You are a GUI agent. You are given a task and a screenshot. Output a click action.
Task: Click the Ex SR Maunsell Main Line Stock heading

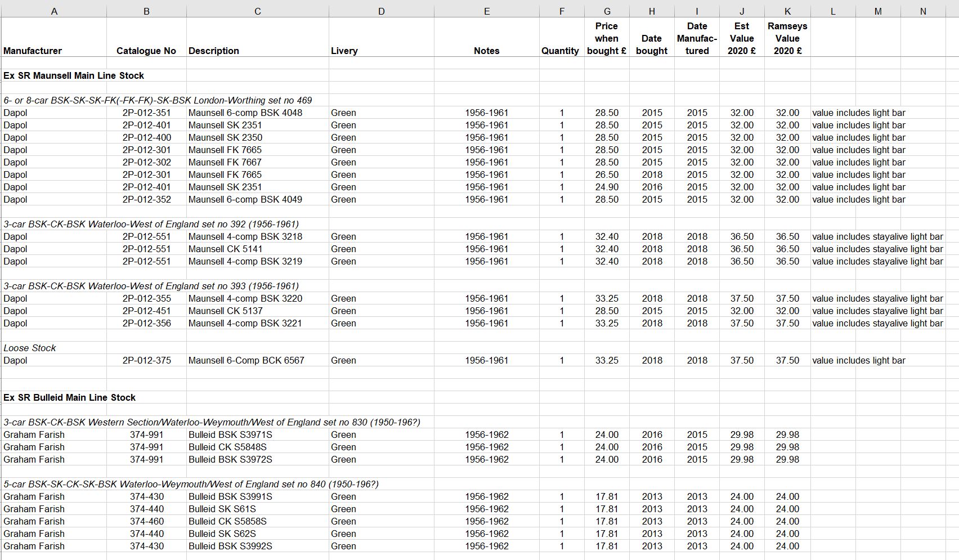pyautogui.click(x=74, y=75)
